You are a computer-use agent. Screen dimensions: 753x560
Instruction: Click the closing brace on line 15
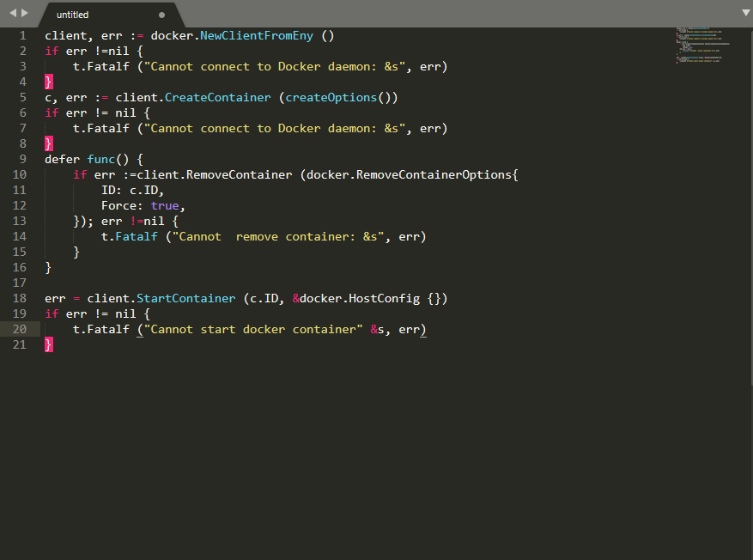pyautogui.click(x=76, y=253)
